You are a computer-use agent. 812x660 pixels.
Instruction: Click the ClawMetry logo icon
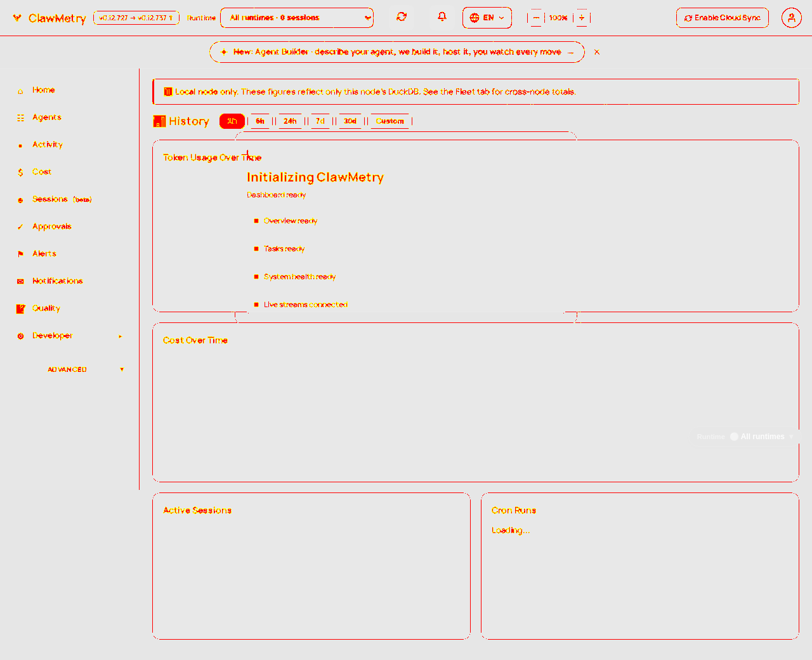(x=17, y=18)
